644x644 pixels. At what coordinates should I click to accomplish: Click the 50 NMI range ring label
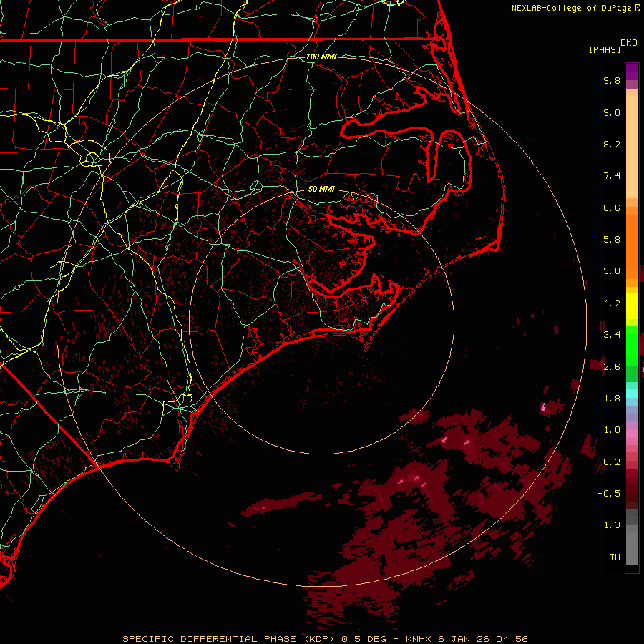(x=321, y=190)
